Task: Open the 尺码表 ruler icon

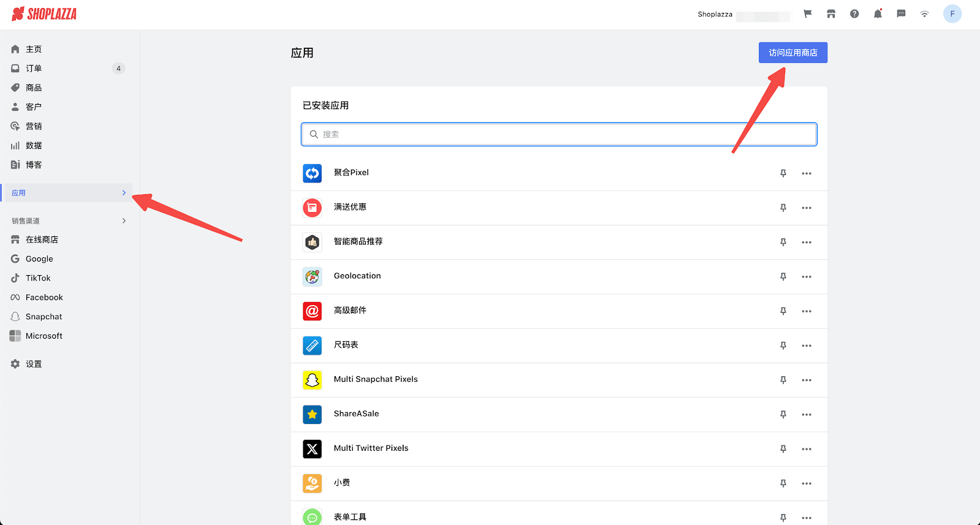Action: (312, 346)
